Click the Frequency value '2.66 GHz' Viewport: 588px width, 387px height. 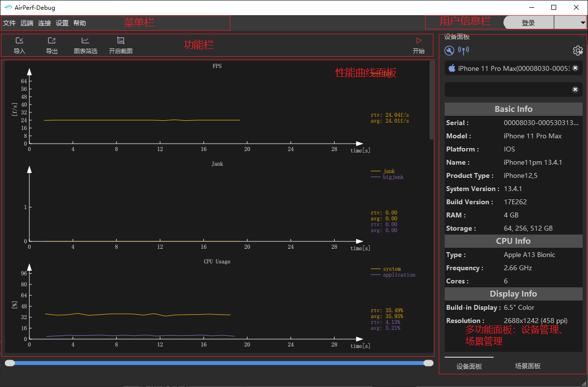pyautogui.click(x=518, y=268)
